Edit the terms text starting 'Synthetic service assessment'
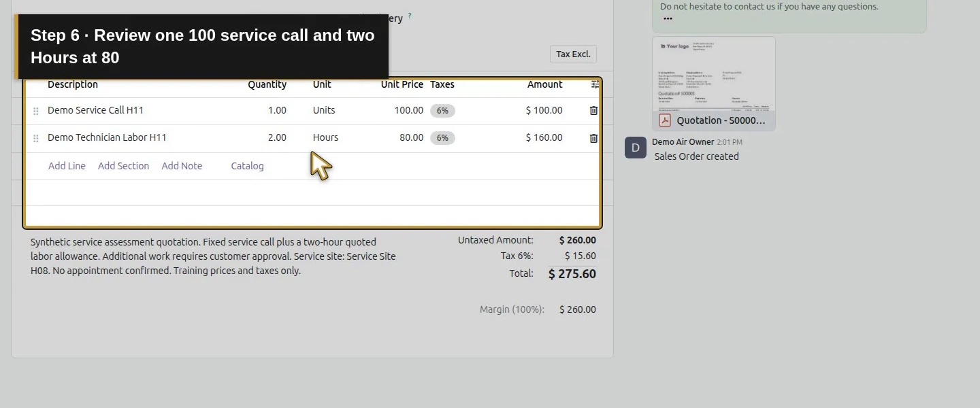Image resolution: width=980 pixels, height=408 pixels. click(x=213, y=256)
